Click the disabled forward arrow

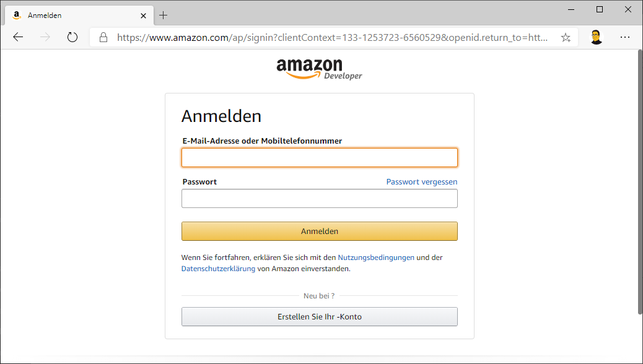point(45,37)
